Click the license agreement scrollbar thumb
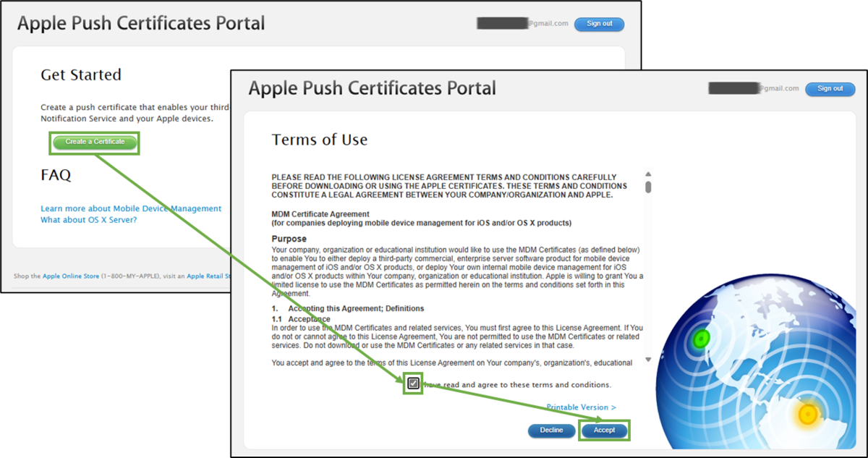Image resolution: width=868 pixels, height=458 pixels. pos(648,187)
